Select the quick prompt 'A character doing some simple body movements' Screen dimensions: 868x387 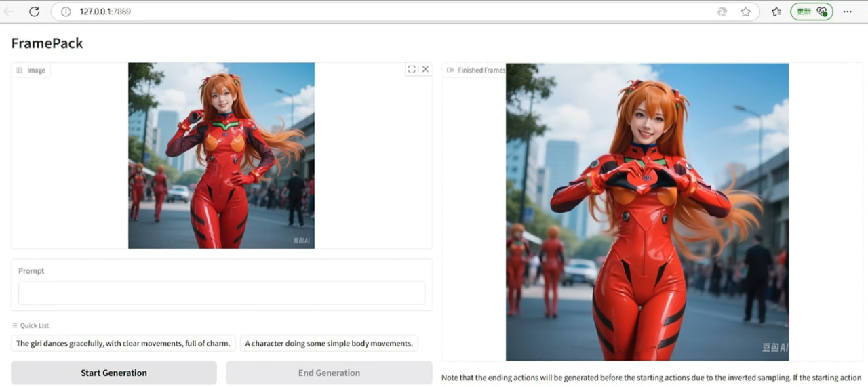point(329,343)
